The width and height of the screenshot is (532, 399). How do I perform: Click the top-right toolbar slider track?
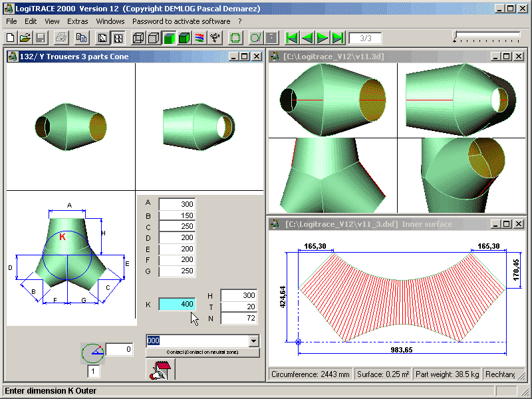[x=487, y=34]
